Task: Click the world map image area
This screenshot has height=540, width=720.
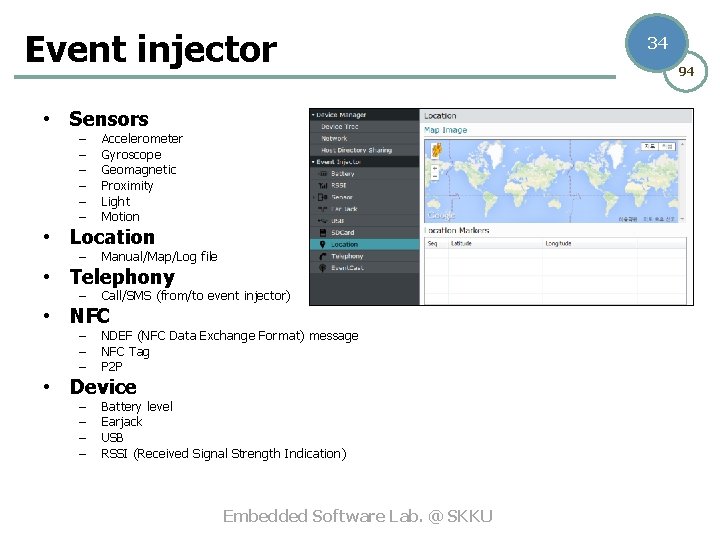Action: 551,182
